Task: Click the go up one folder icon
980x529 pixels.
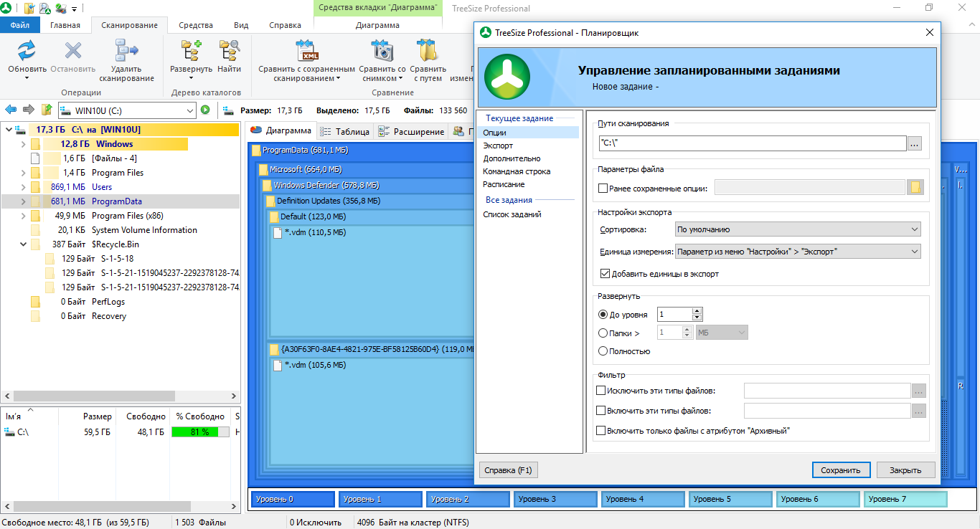Action: (x=47, y=110)
